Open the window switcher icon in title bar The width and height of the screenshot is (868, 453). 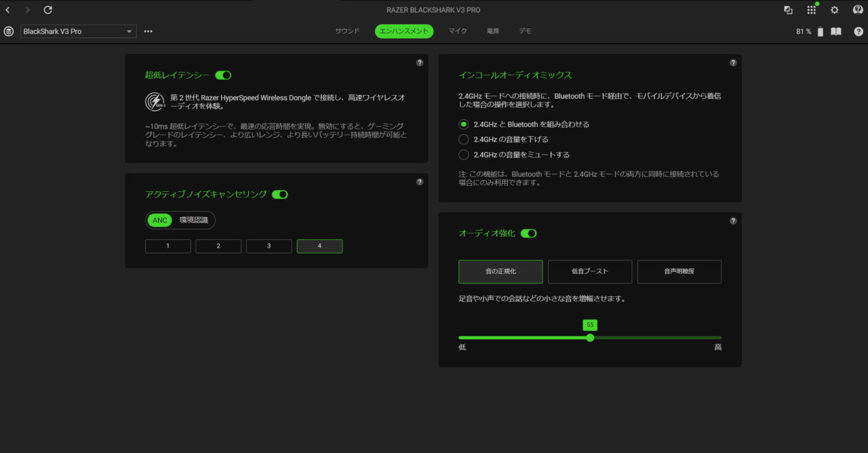pyautogui.click(x=788, y=10)
